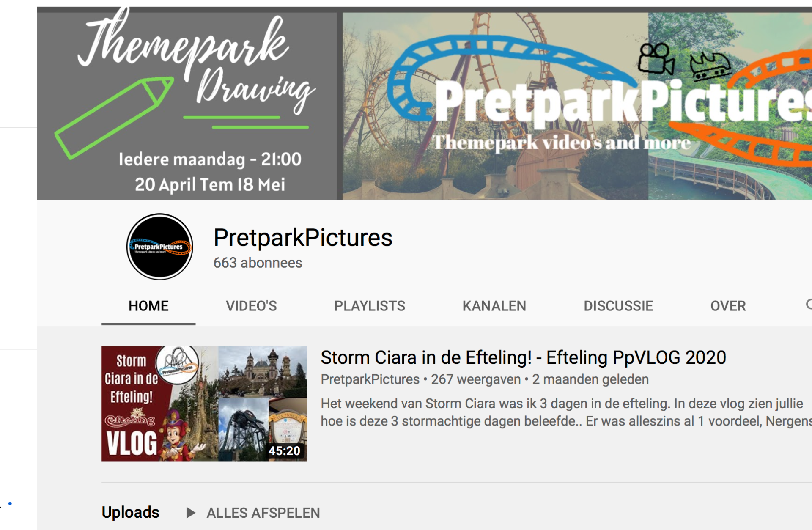Click the play triangle beside Alles Afspelen

click(191, 513)
